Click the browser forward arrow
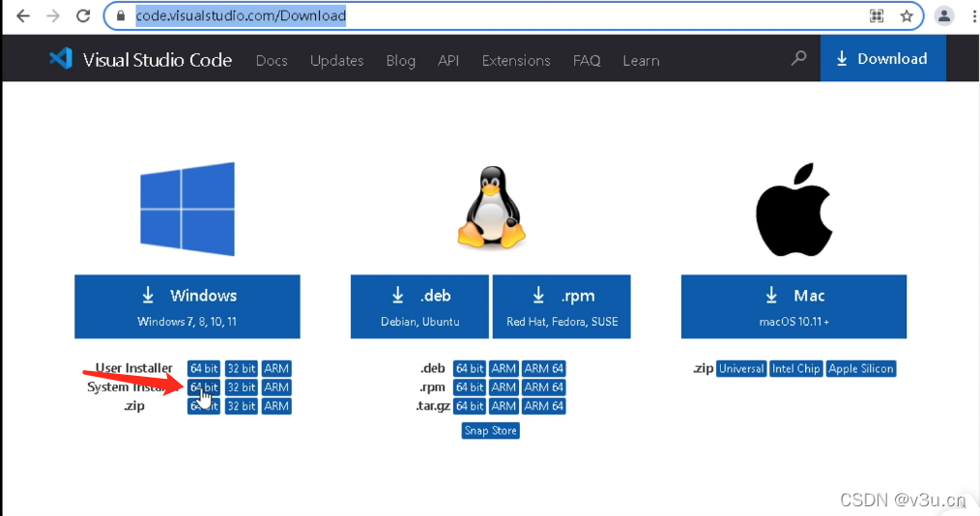This screenshot has height=516, width=980. coord(53,15)
